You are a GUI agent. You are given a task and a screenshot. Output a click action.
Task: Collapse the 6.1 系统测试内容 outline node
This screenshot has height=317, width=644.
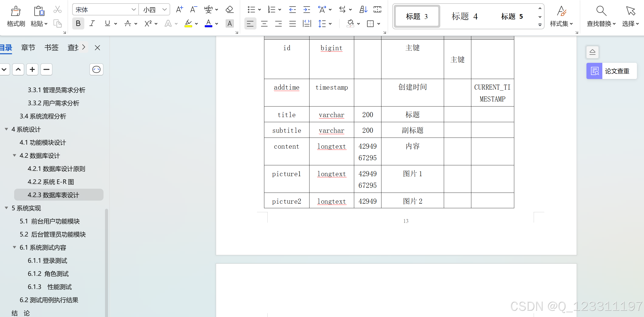point(15,247)
